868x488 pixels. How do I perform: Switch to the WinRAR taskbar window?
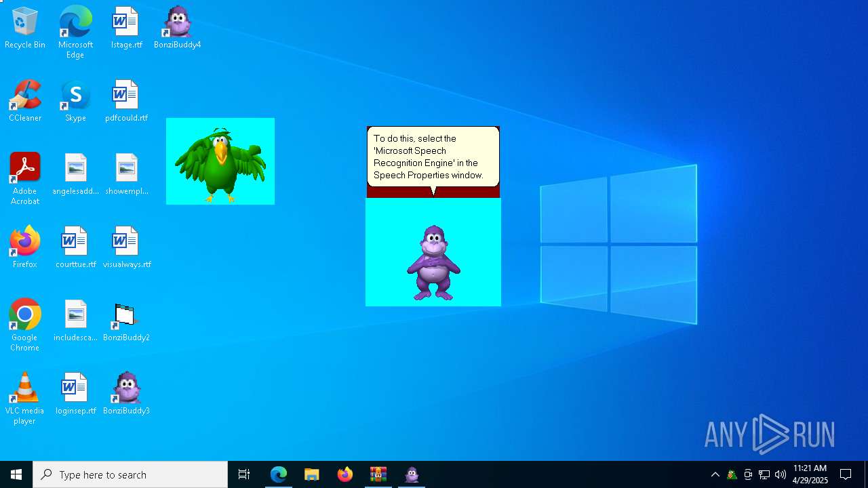pyautogui.click(x=378, y=474)
